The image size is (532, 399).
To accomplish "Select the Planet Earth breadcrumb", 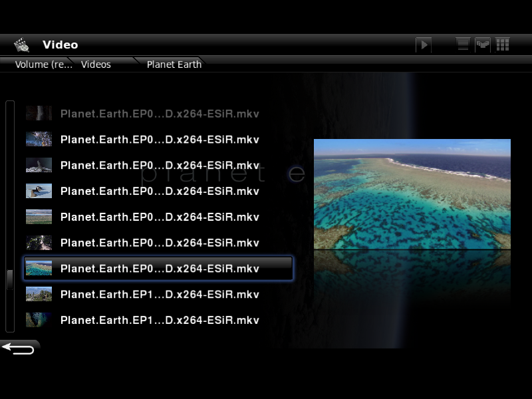I will tap(174, 65).
